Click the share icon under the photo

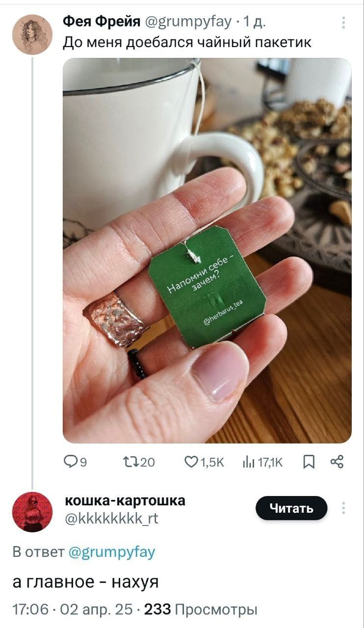coord(337,462)
